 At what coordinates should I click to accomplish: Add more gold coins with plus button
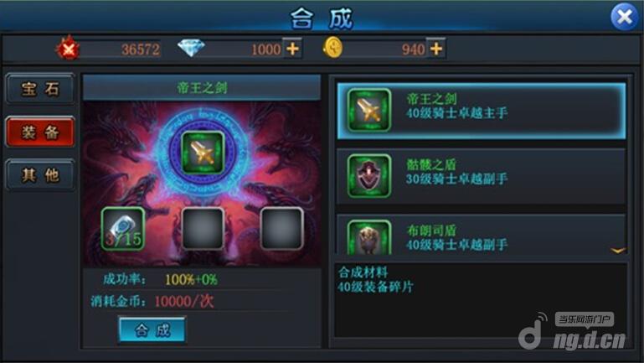(436, 49)
